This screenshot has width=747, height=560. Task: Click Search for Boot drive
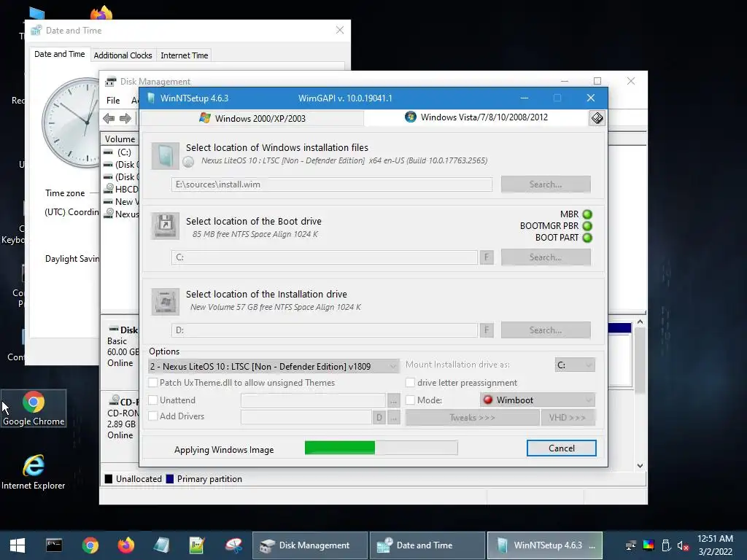(546, 257)
